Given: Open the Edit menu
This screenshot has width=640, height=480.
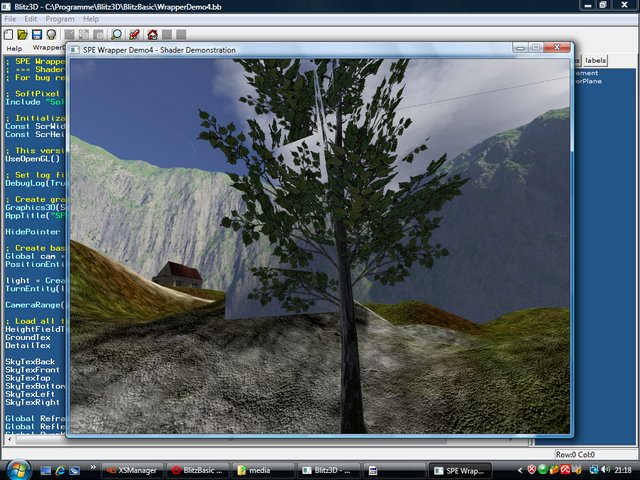Looking at the screenshot, I should [31, 19].
